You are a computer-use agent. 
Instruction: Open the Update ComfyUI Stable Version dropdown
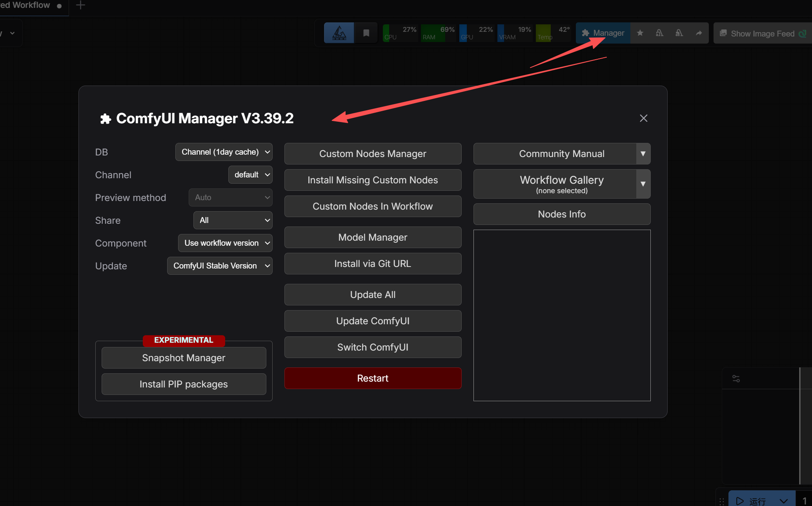(x=220, y=266)
